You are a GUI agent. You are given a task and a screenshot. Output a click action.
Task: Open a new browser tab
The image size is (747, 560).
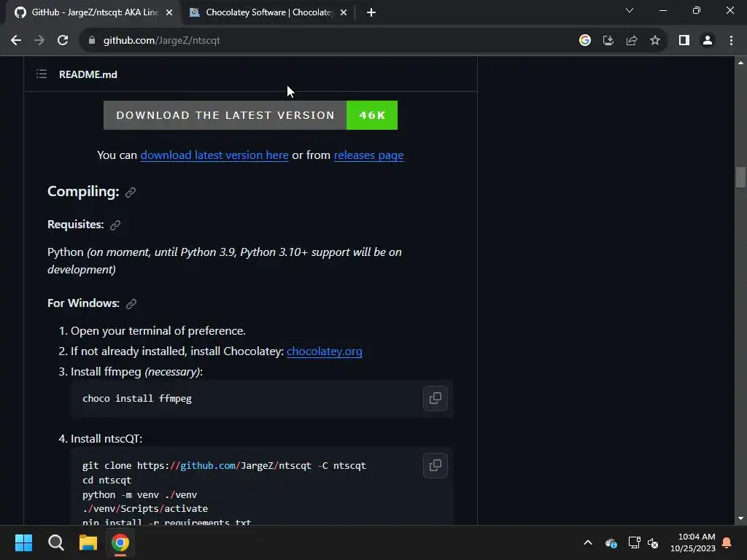[371, 12]
